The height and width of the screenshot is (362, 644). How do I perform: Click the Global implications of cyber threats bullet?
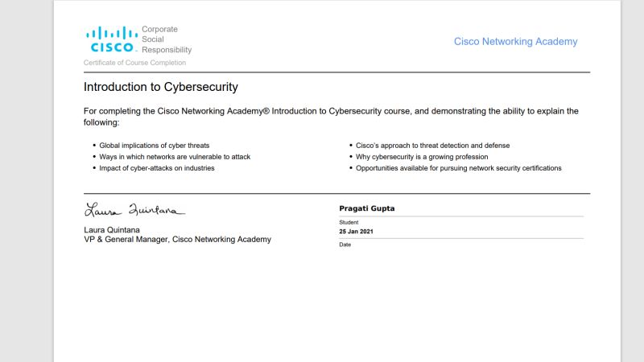154,146
